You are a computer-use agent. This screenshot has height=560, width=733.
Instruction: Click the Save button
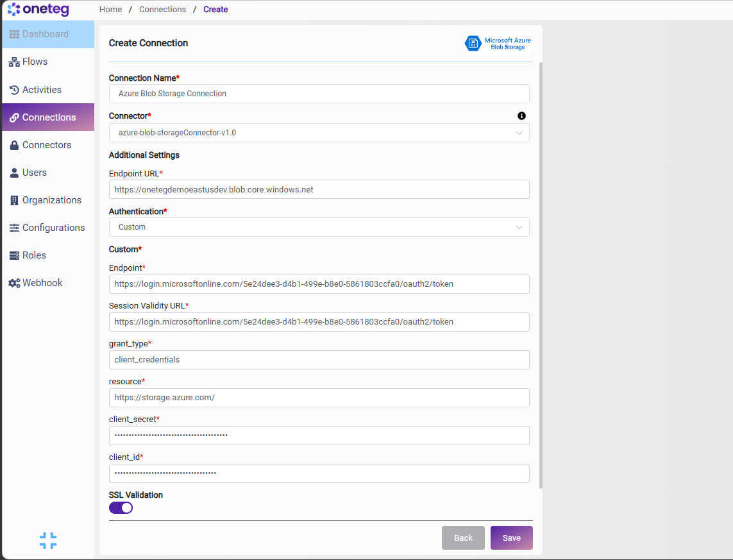tap(511, 538)
